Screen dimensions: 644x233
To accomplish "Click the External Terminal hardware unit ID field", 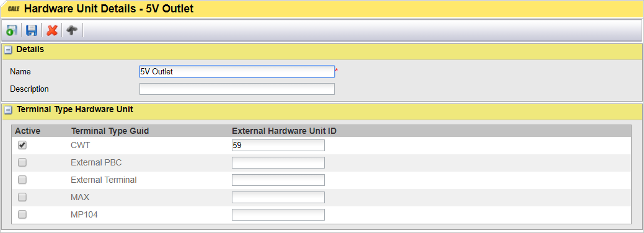I will point(278,180).
